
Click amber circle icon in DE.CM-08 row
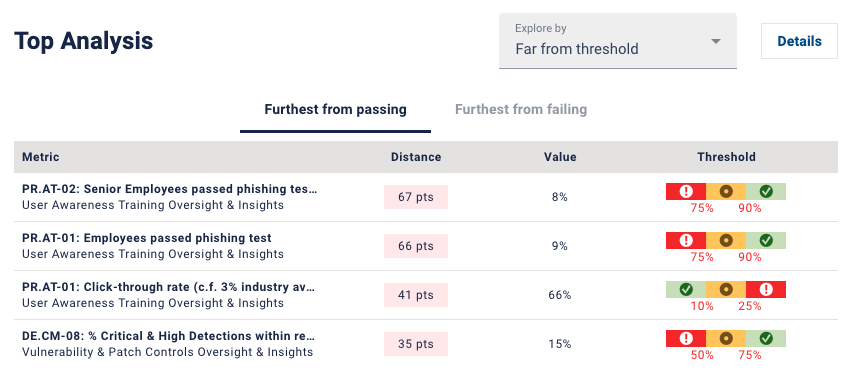(x=726, y=338)
